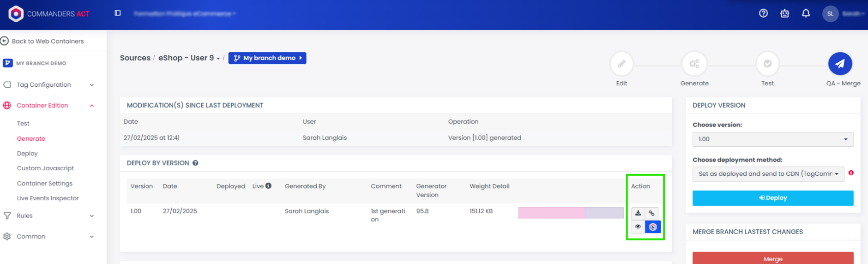The image size is (868, 264).
Task: Click the blue Commanders Act action icon
Action: click(653, 227)
